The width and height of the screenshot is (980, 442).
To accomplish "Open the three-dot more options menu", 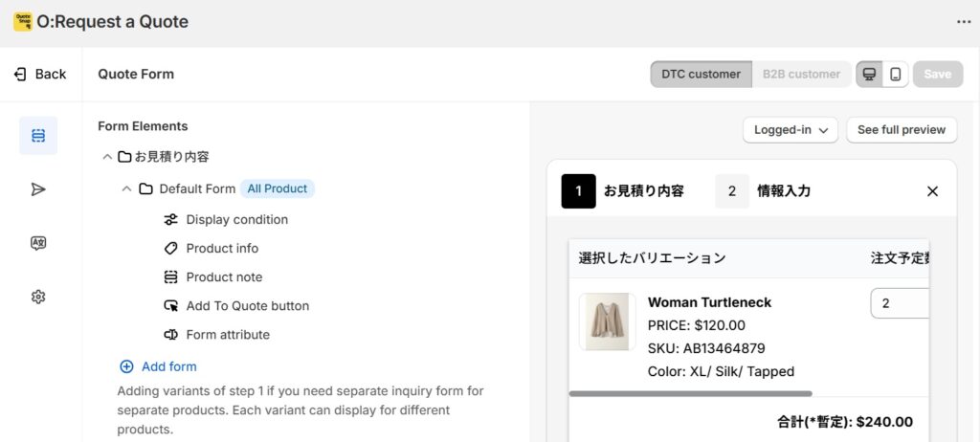I will coord(963,22).
